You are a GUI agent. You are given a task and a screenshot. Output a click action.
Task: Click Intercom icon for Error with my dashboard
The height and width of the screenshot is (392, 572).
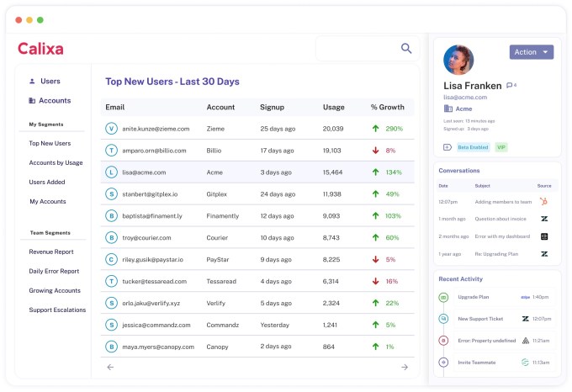pos(544,236)
